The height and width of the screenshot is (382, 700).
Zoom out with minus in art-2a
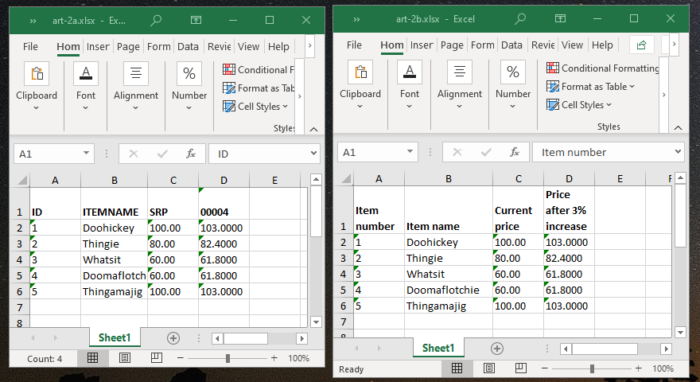pos(180,358)
